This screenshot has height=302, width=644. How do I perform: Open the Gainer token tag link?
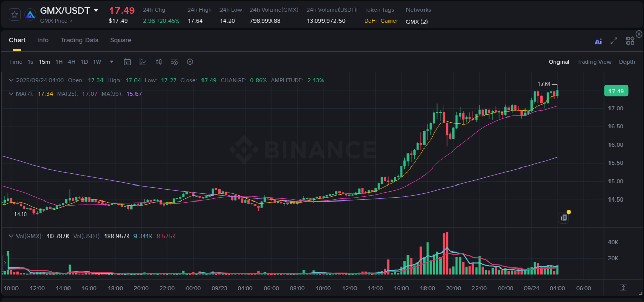click(x=389, y=21)
